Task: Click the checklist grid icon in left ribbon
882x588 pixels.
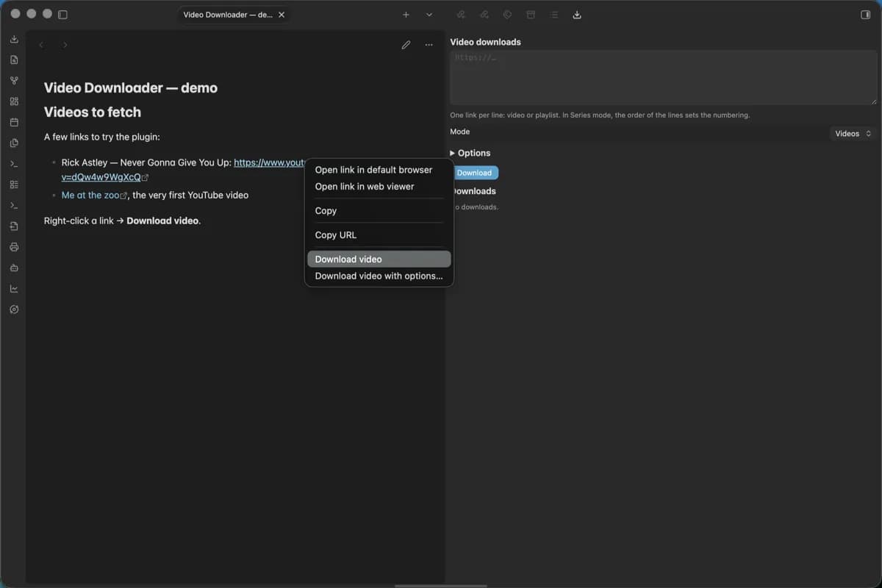Action: [14, 184]
